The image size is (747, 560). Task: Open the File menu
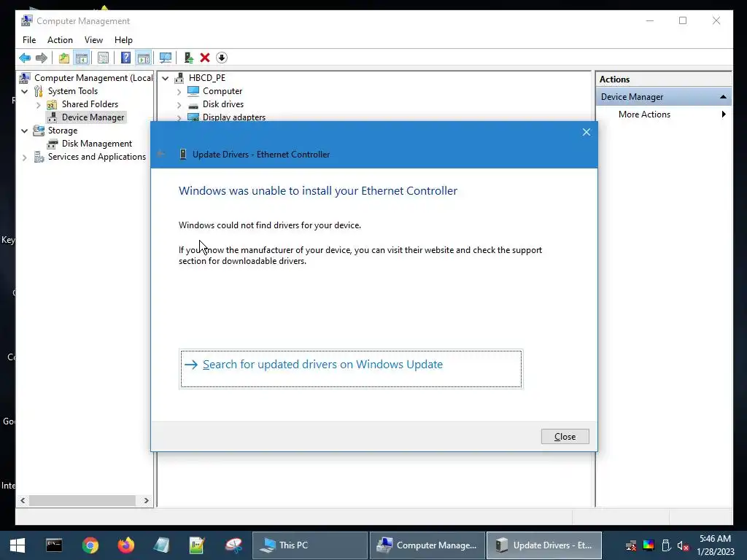tap(29, 40)
